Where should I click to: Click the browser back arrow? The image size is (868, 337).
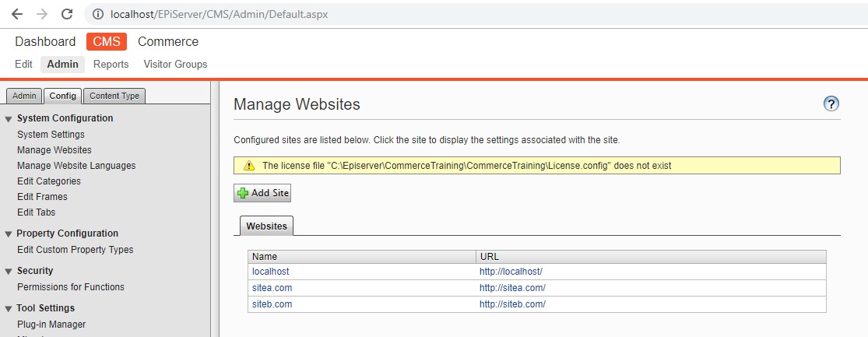click(x=17, y=14)
